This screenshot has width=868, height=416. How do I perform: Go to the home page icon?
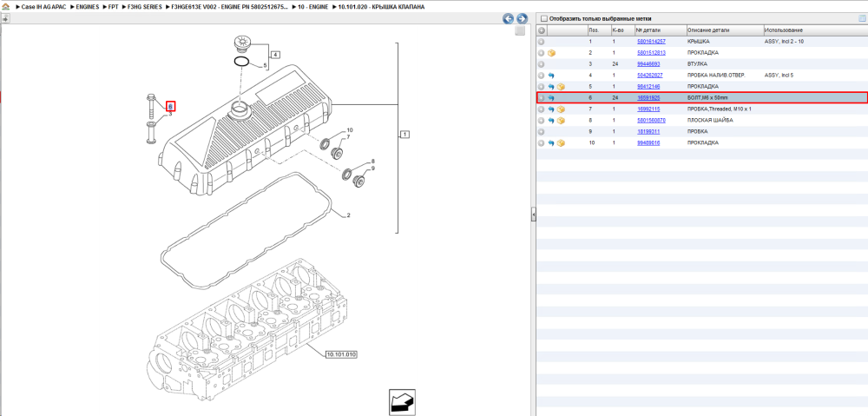pyautogui.click(x=5, y=6)
